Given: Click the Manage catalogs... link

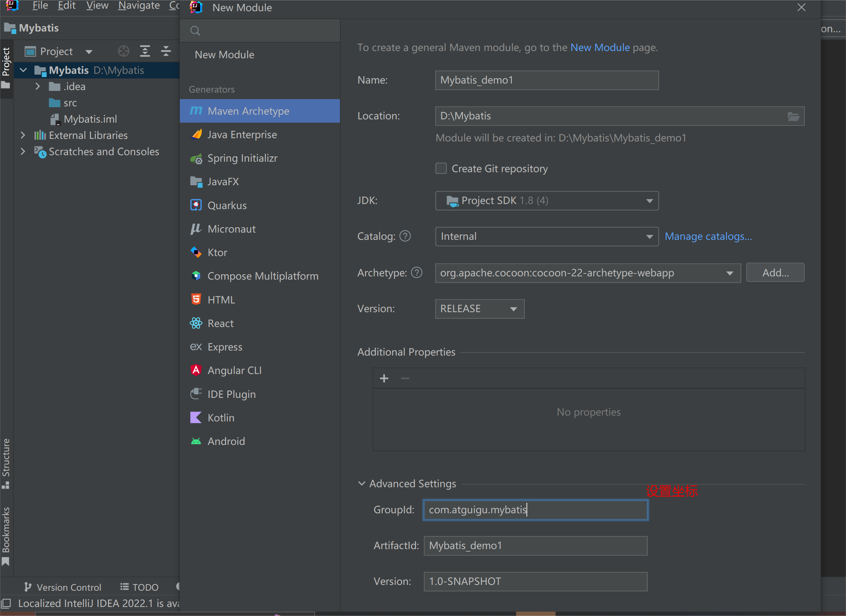Looking at the screenshot, I should tap(707, 237).
